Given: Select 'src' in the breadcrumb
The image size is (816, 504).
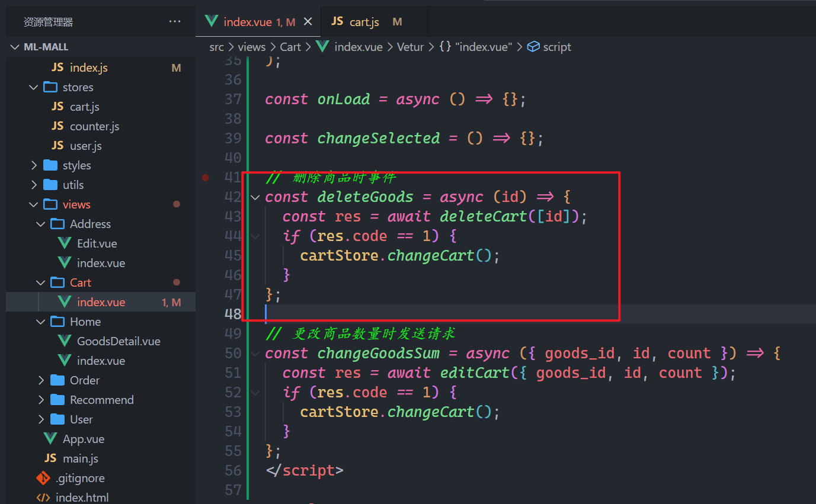Looking at the screenshot, I should click(216, 47).
